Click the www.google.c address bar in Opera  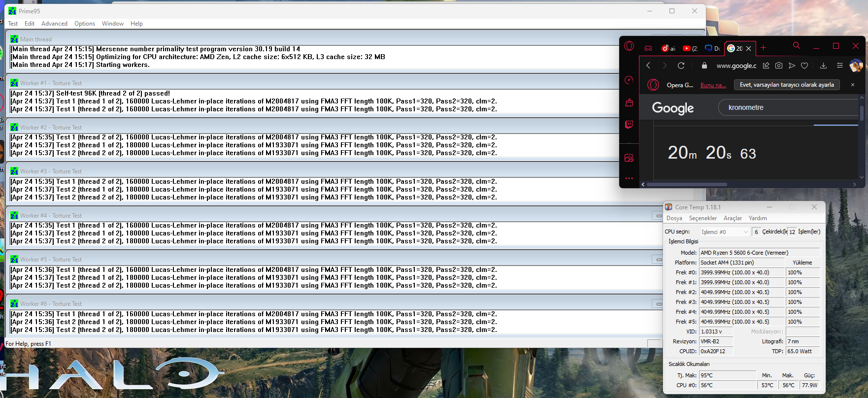(x=736, y=66)
